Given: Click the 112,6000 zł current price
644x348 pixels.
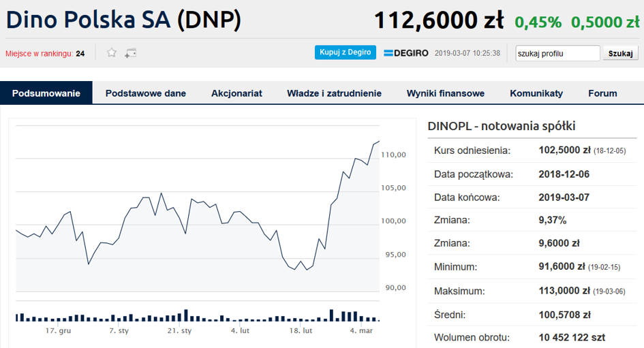Looking at the screenshot, I should click(439, 20).
